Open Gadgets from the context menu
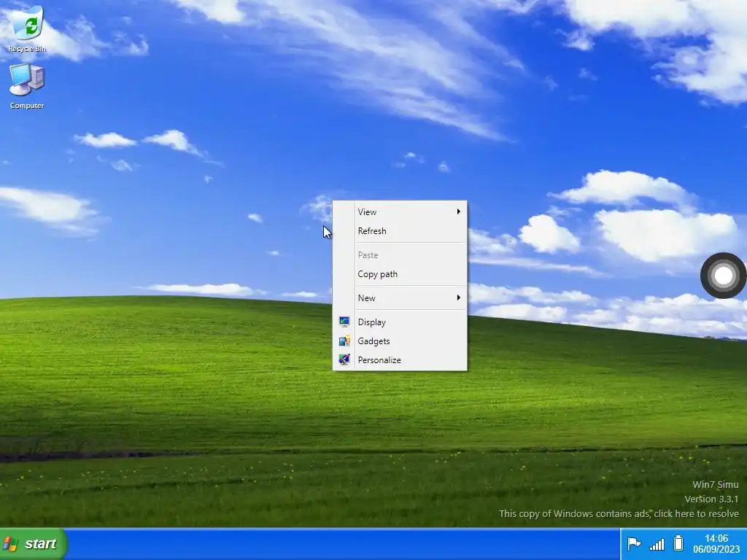Image resolution: width=747 pixels, height=560 pixels. pos(400,341)
